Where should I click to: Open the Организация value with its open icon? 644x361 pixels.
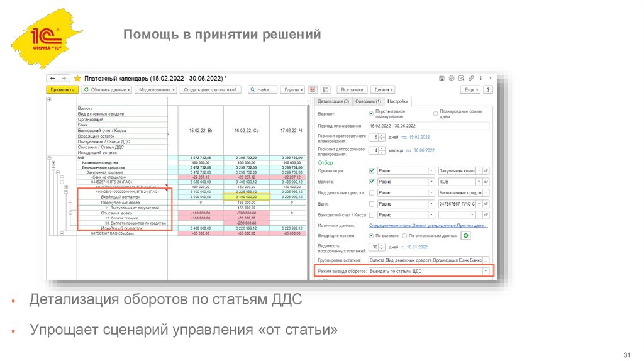click(486, 170)
